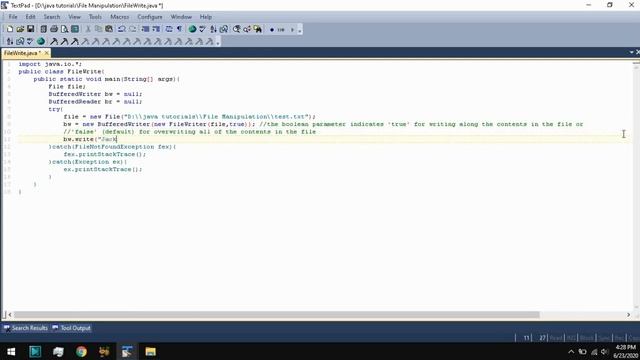The width and height of the screenshot is (640, 360).
Task: Open the View menu
Action: click(x=74, y=17)
